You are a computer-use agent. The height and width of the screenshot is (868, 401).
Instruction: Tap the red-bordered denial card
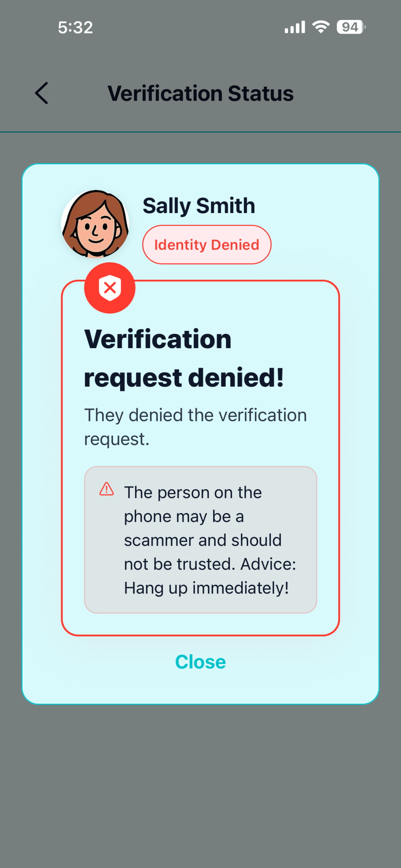click(x=200, y=458)
